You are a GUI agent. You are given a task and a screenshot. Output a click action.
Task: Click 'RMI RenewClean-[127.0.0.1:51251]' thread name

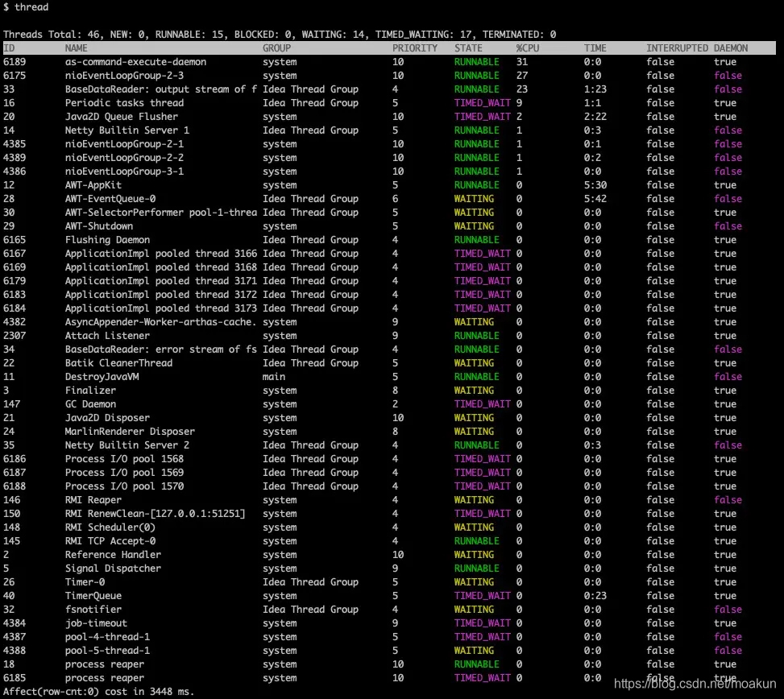click(155, 514)
